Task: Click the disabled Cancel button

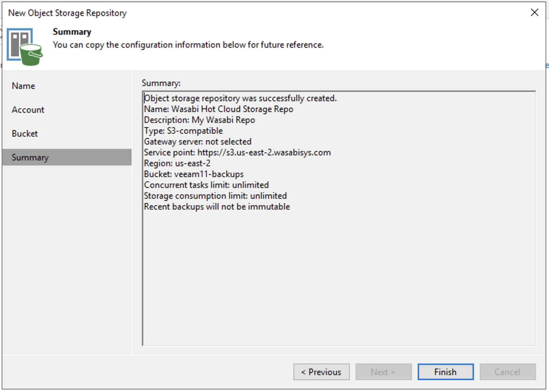Action: pyautogui.click(x=508, y=372)
